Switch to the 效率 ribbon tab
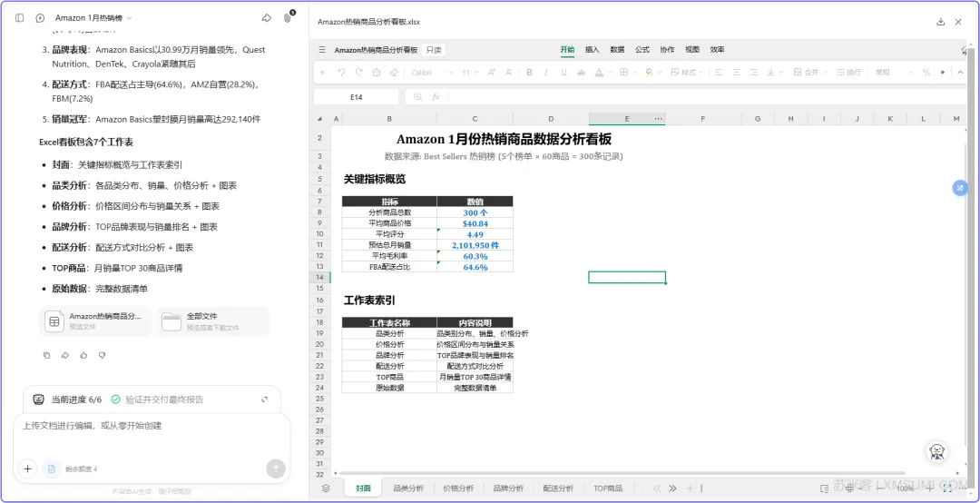Viewport: 980px width, 503px height. [x=717, y=49]
